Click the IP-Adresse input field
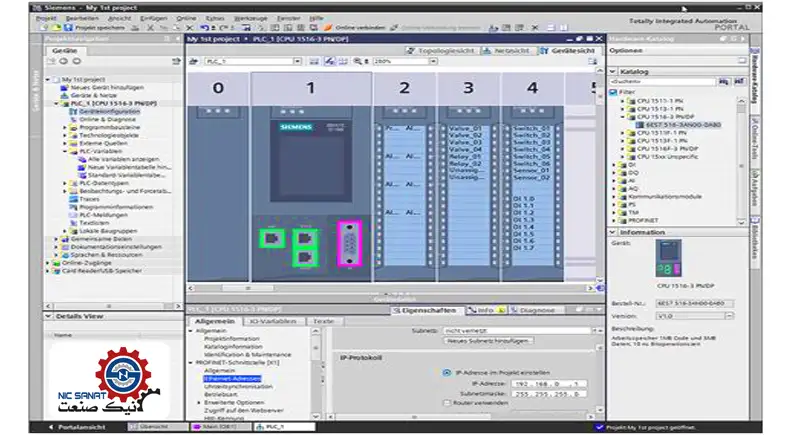This screenshot has height=435, width=800. (548, 383)
